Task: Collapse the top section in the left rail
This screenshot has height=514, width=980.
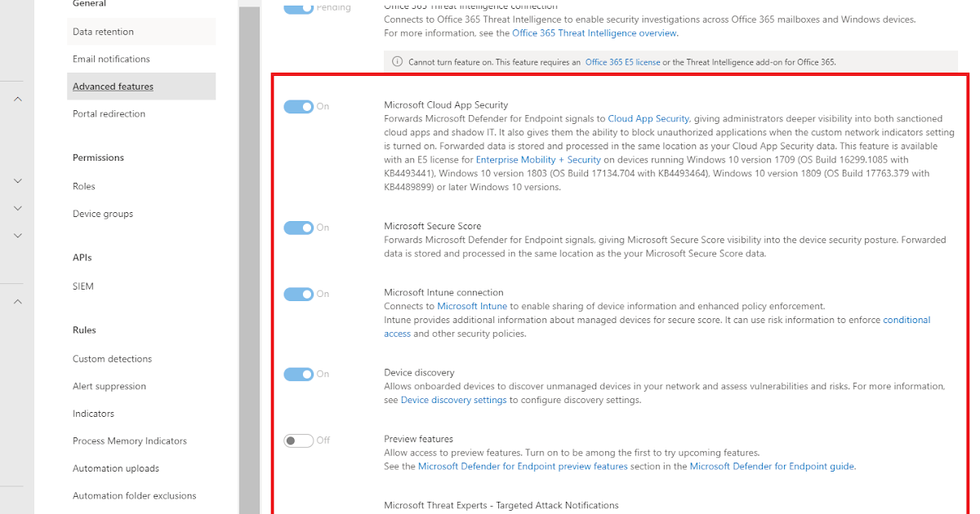Action: tap(17, 97)
